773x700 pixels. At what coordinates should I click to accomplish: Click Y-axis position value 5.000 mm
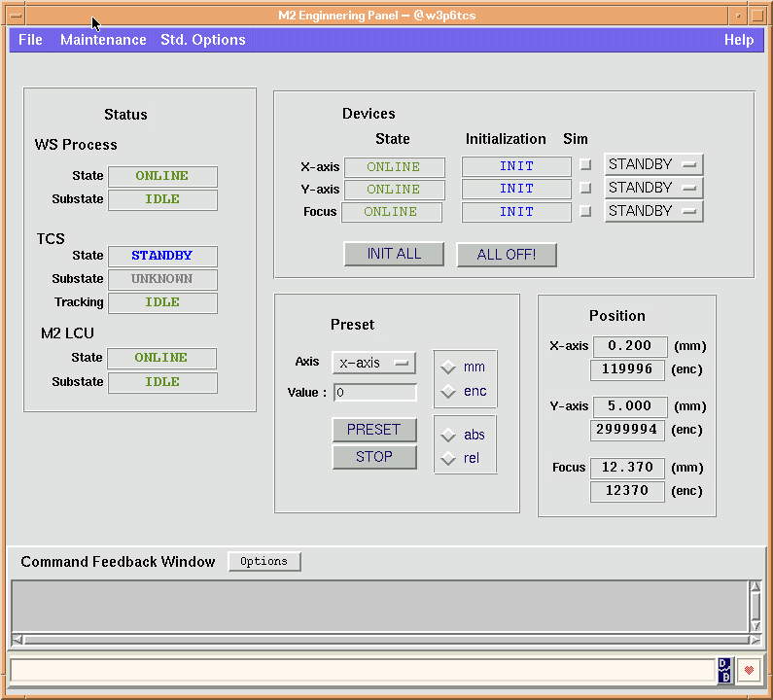[x=630, y=406]
